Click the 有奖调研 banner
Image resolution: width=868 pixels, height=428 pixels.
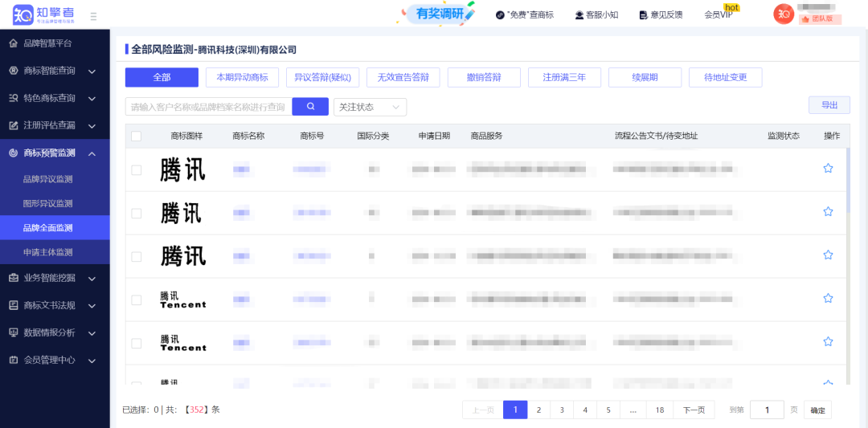437,14
